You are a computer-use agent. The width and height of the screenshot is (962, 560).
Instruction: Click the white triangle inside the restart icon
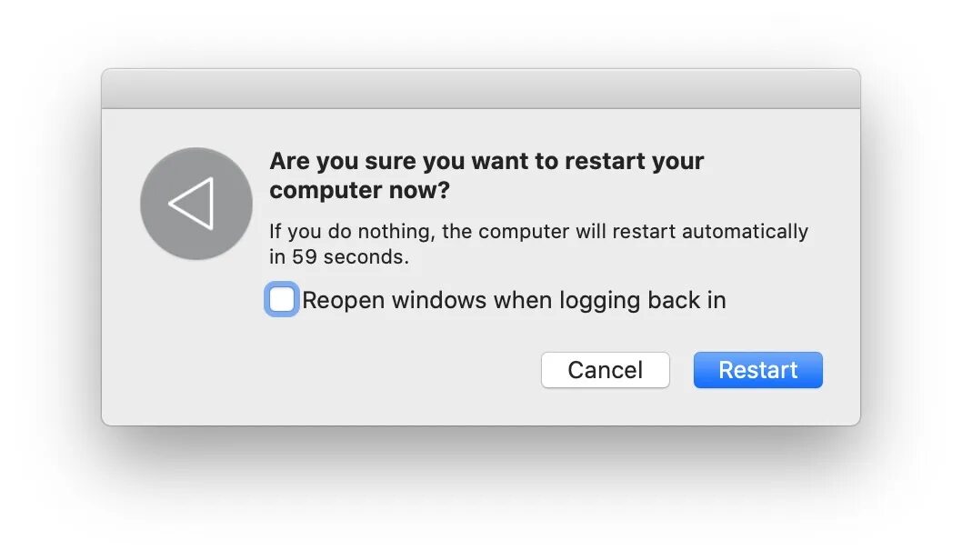click(x=194, y=203)
